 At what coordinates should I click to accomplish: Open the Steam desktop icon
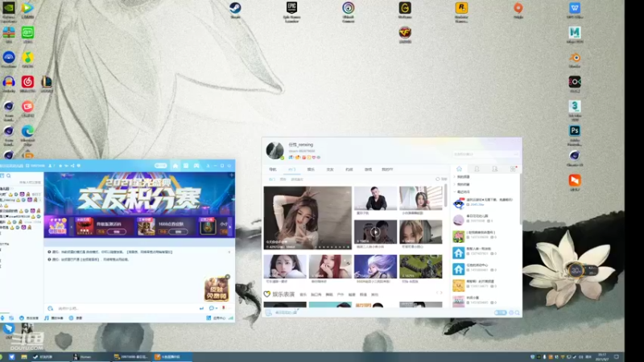tap(235, 8)
